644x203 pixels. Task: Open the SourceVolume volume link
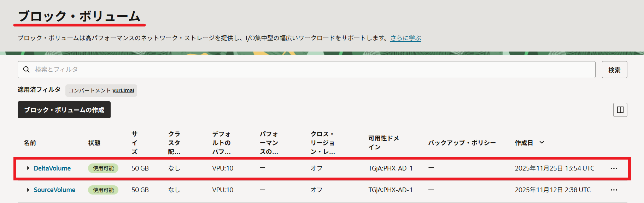54,190
